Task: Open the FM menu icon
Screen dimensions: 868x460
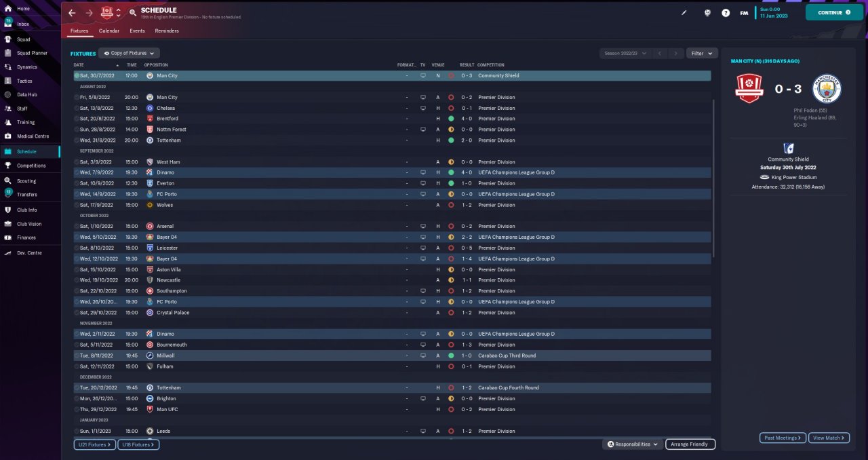Action: (x=744, y=12)
